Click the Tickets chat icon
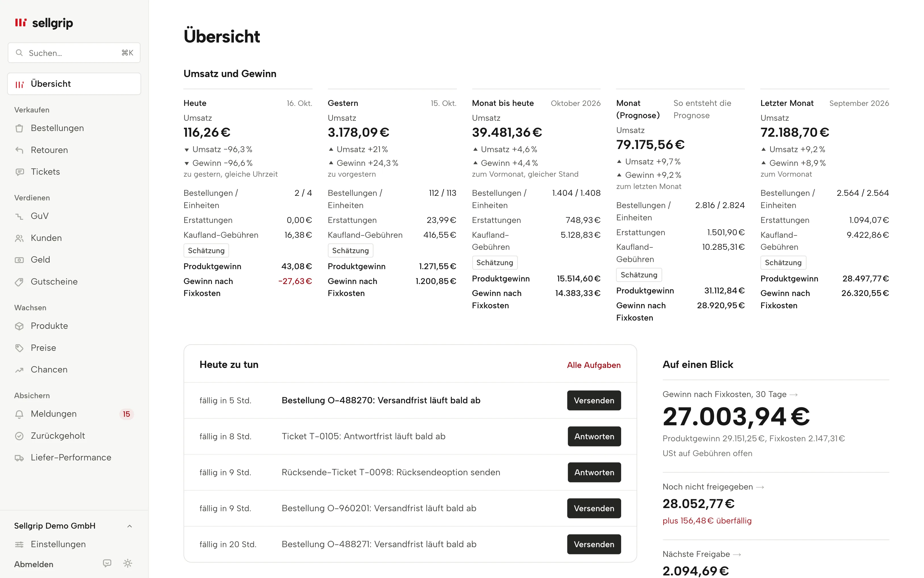 (x=19, y=172)
